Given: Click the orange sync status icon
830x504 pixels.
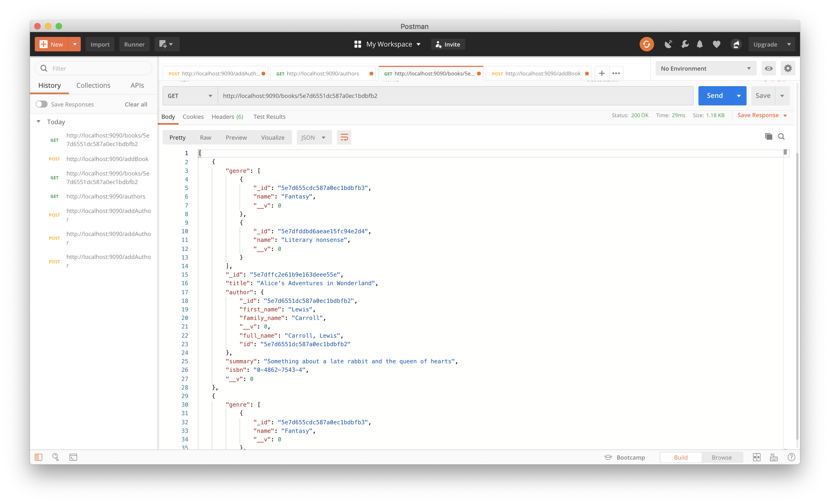Looking at the screenshot, I should 646,44.
